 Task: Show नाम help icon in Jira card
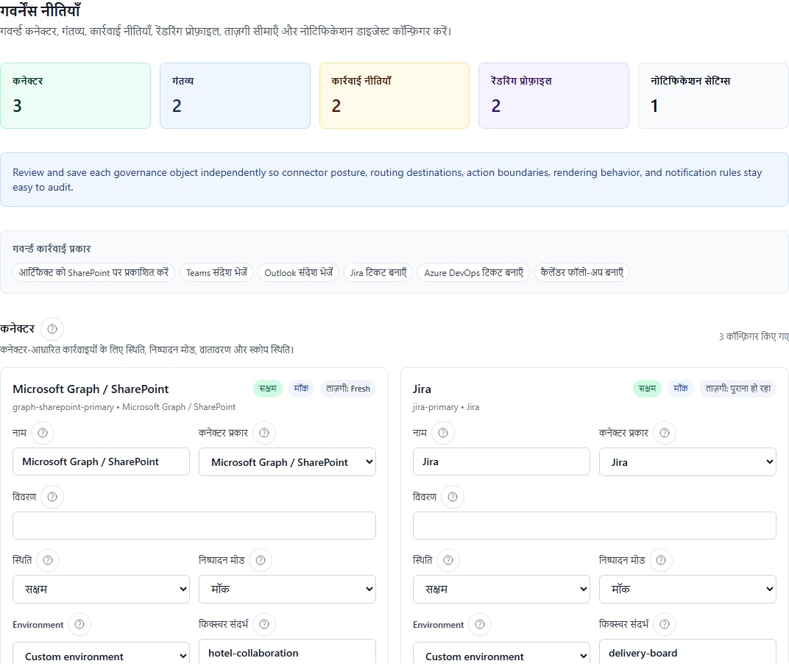pos(443,433)
